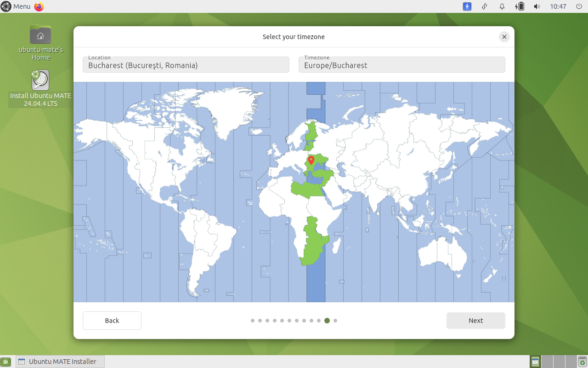Click the clock showing 10:47

[x=558, y=6]
